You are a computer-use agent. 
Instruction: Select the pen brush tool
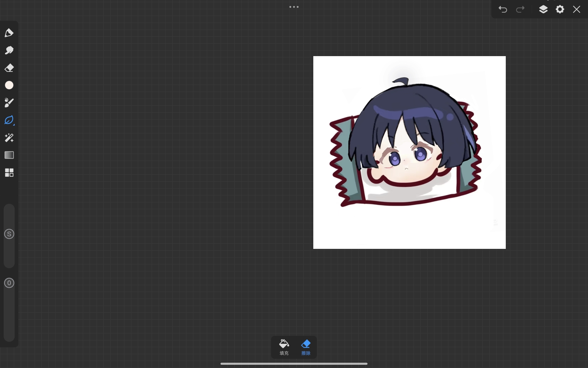coord(9,33)
